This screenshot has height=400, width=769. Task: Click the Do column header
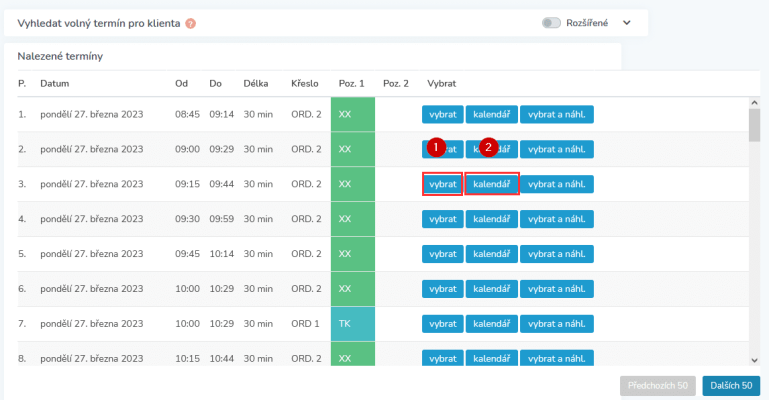click(215, 83)
